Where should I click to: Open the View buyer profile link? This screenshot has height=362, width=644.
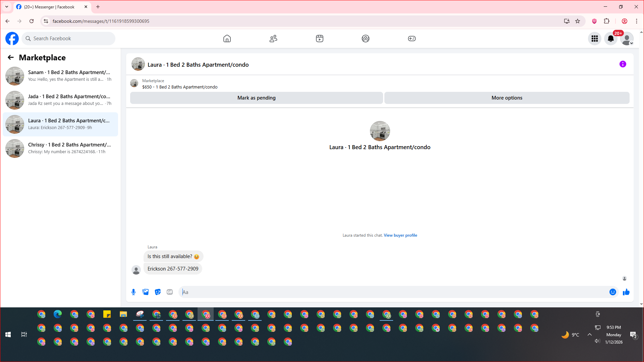click(400, 235)
